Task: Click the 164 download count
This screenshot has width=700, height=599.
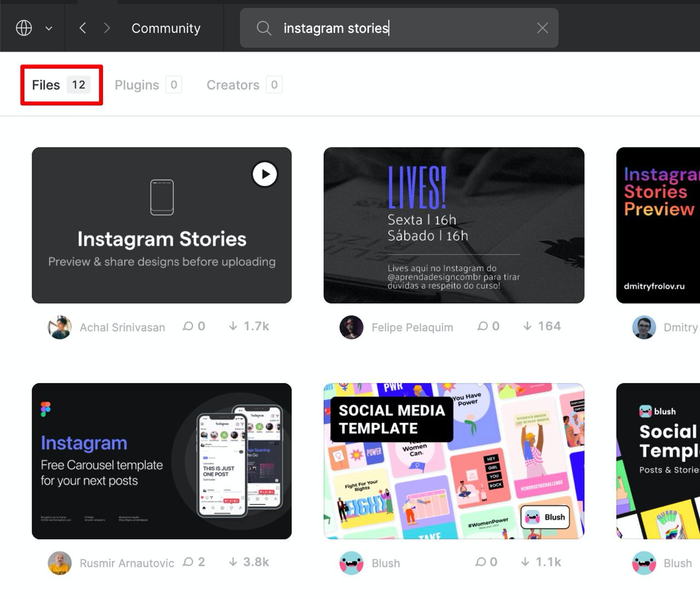Action: (x=550, y=326)
